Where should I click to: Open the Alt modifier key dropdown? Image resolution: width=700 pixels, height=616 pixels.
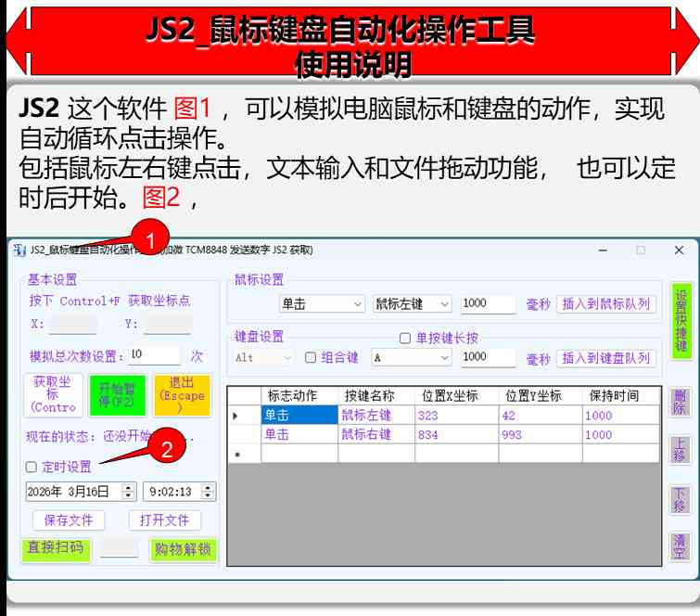(x=263, y=358)
